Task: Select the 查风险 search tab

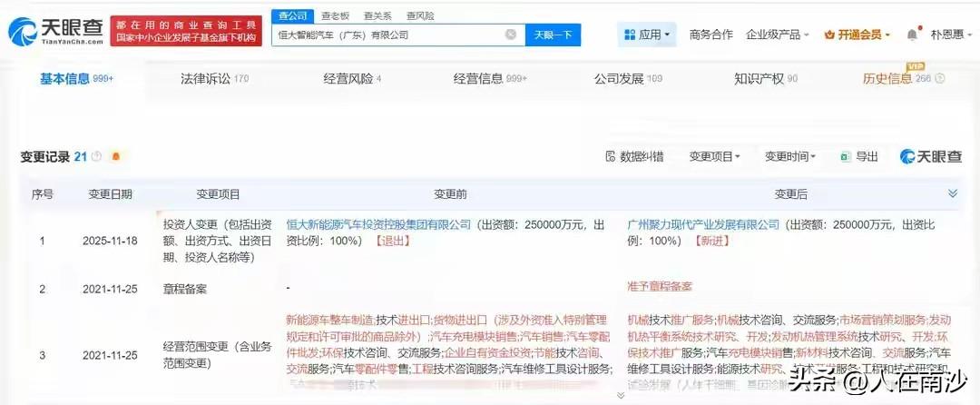Action: pos(419,15)
